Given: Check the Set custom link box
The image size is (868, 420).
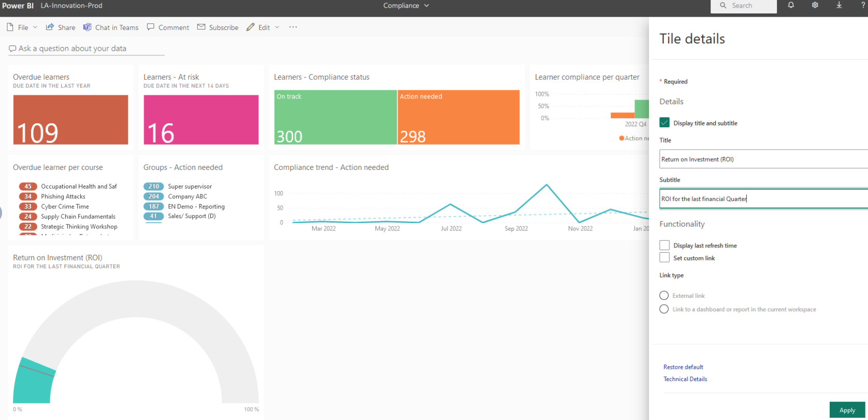Looking at the screenshot, I should [x=664, y=258].
